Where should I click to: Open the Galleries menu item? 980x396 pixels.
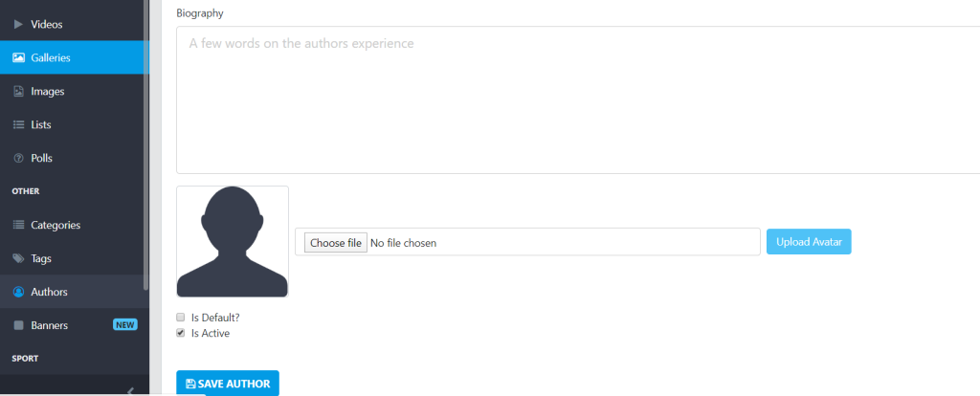pos(75,57)
